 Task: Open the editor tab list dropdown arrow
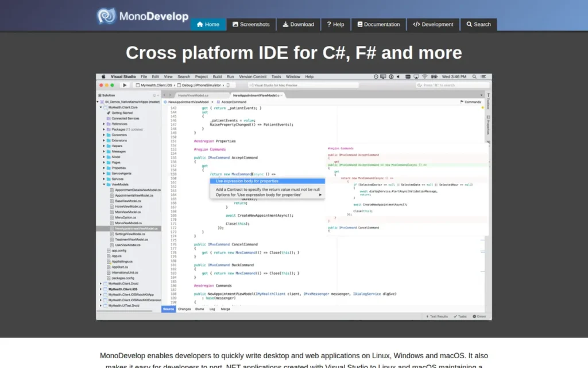click(482, 95)
